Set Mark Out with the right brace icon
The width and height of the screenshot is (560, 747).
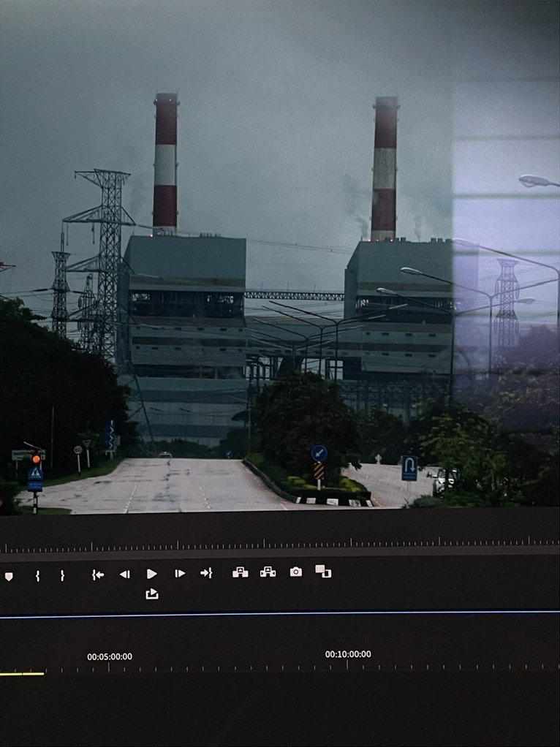(x=62, y=575)
